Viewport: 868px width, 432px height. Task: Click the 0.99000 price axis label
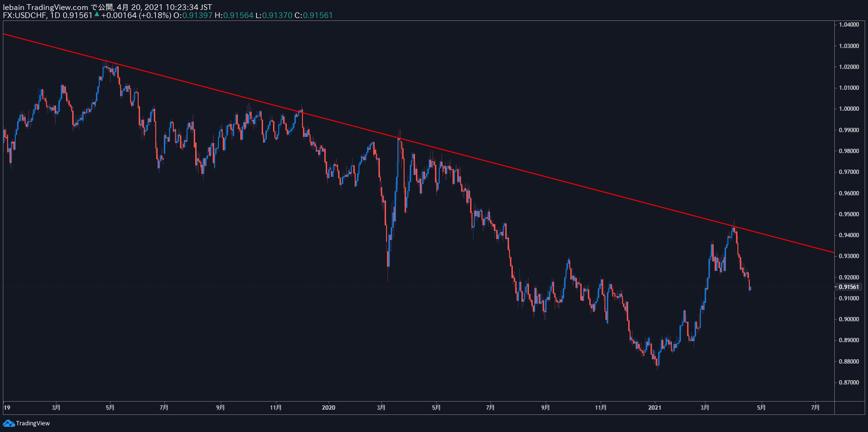click(x=849, y=130)
